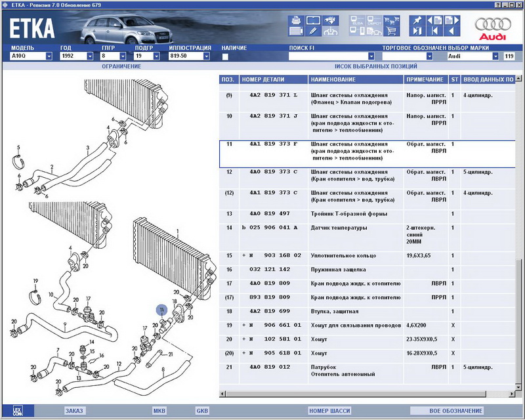
Task: Open the ГЛГР dropdown showing 8
Action: [123, 56]
